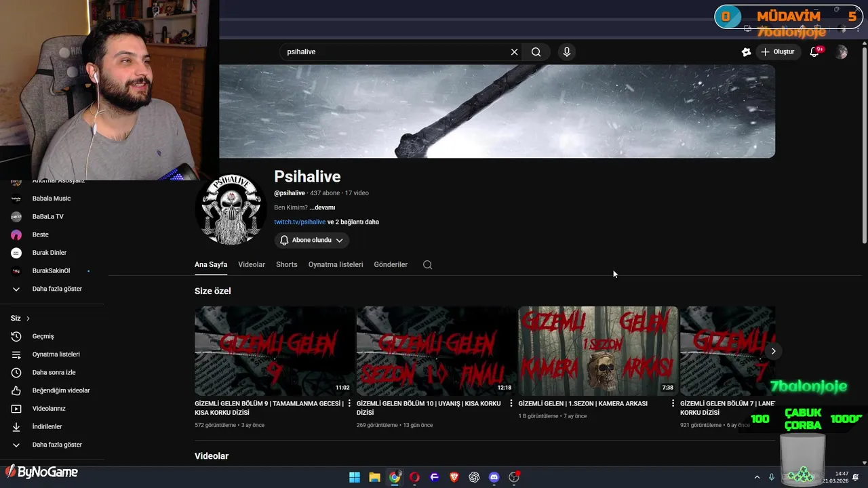Open File Explorer from the taskbar
This screenshot has height=488, width=868.
click(x=374, y=477)
